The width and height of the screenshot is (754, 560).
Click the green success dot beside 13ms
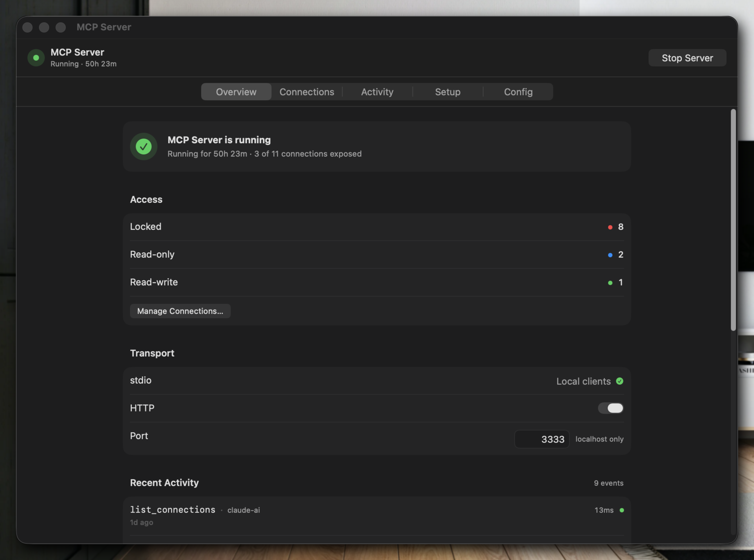click(x=622, y=510)
